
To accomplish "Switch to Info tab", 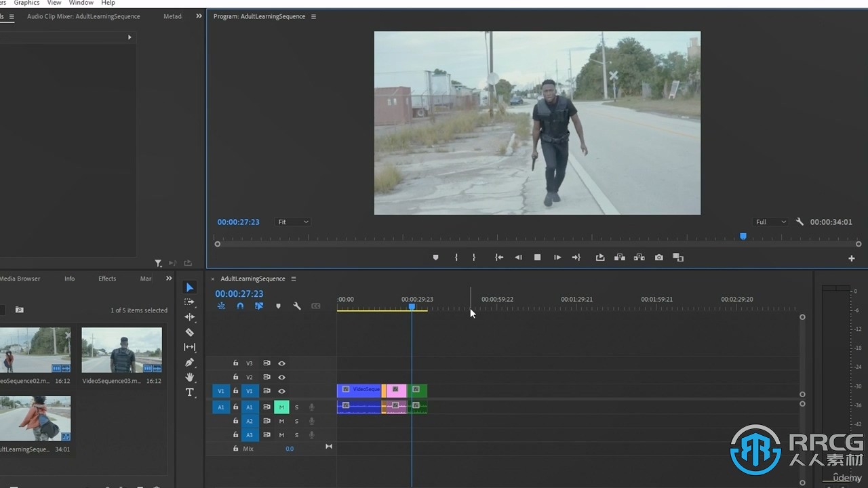I will 70,279.
